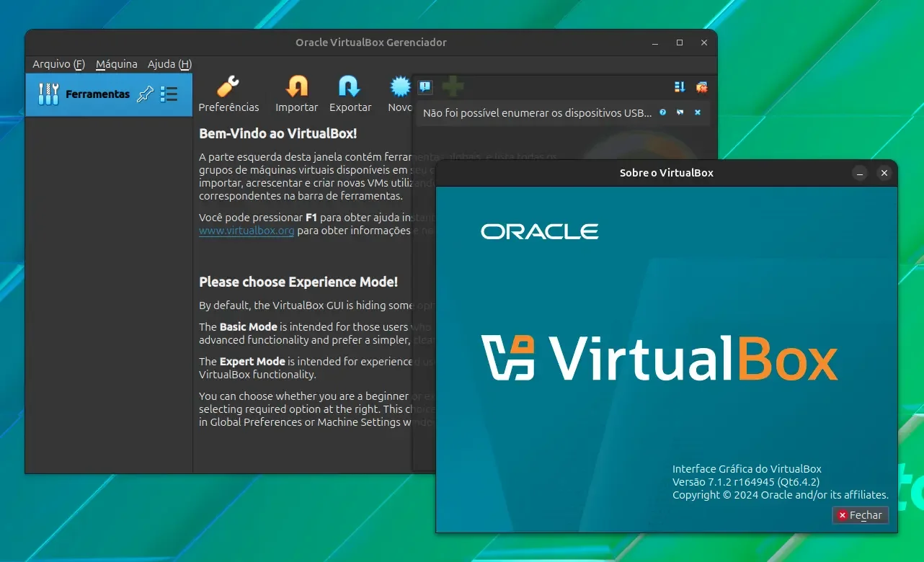Close the Sobre o VirtualBox dialog
The height and width of the screenshot is (562, 924).
click(884, 173)
